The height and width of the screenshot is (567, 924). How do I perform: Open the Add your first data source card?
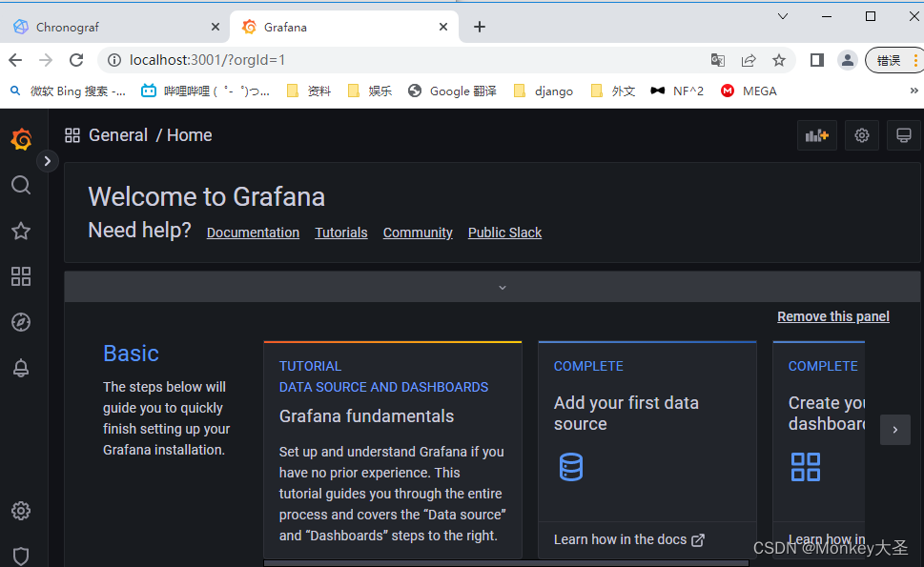click(x=647, y=450)
